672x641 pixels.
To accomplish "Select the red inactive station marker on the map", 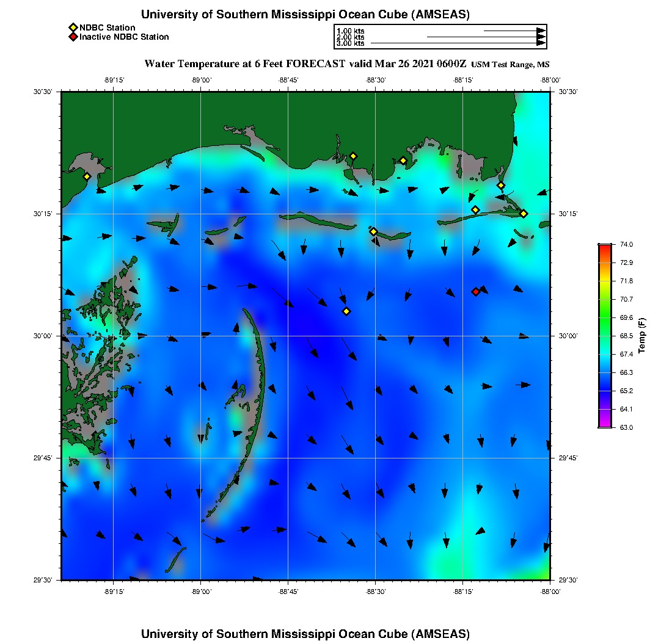I will 476,292.
